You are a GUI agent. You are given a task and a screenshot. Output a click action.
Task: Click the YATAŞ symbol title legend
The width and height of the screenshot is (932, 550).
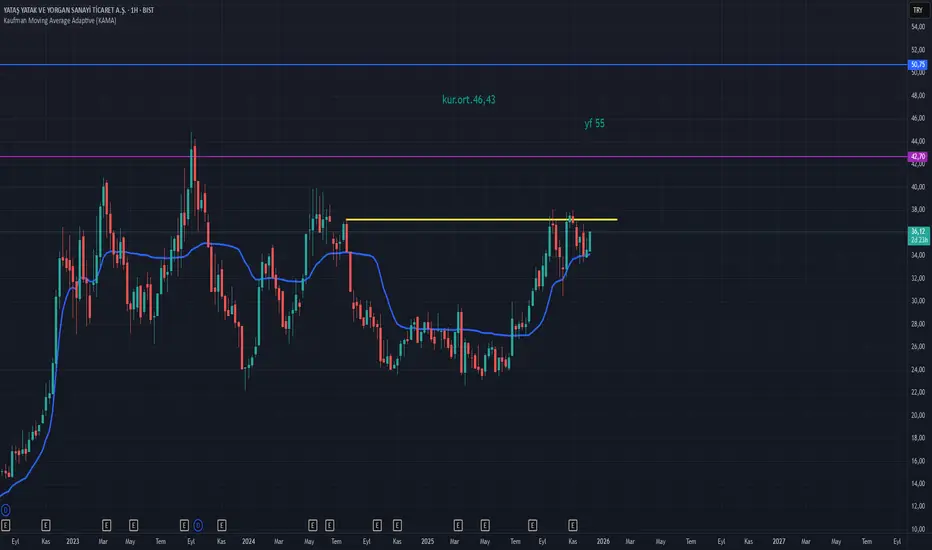(78, 10)
